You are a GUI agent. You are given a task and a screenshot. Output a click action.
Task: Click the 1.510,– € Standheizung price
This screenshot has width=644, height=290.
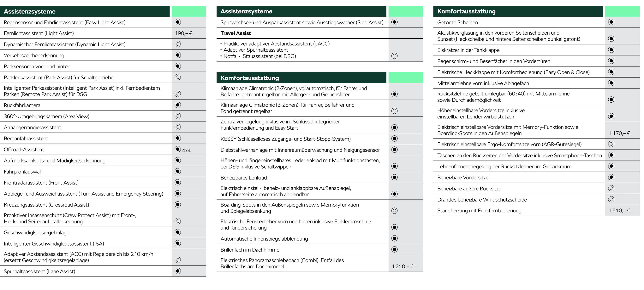click(x=619, y=210)
